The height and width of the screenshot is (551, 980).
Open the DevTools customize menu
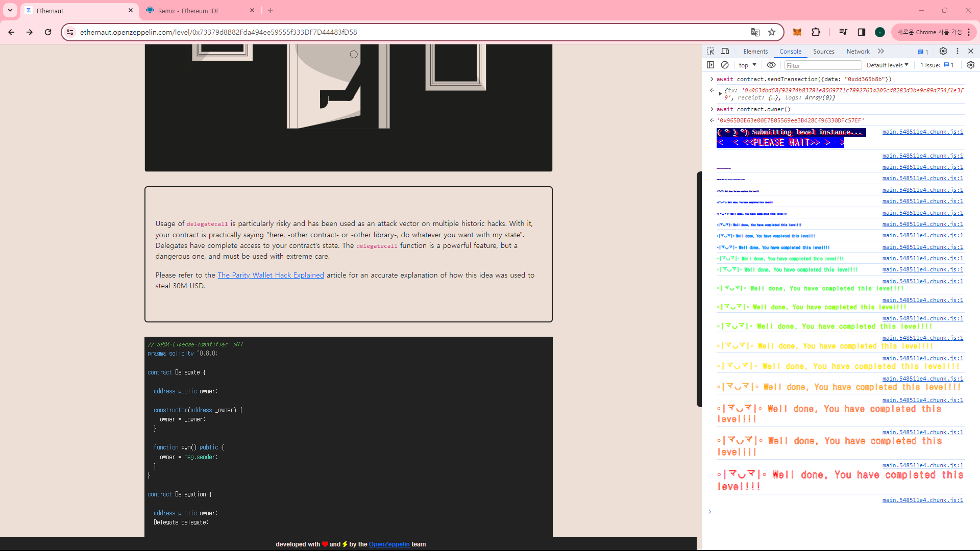pos(958,51)
